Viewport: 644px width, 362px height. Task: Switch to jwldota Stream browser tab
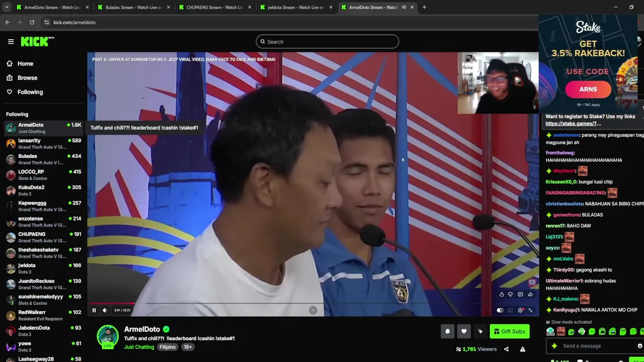[x=296, y=8]
